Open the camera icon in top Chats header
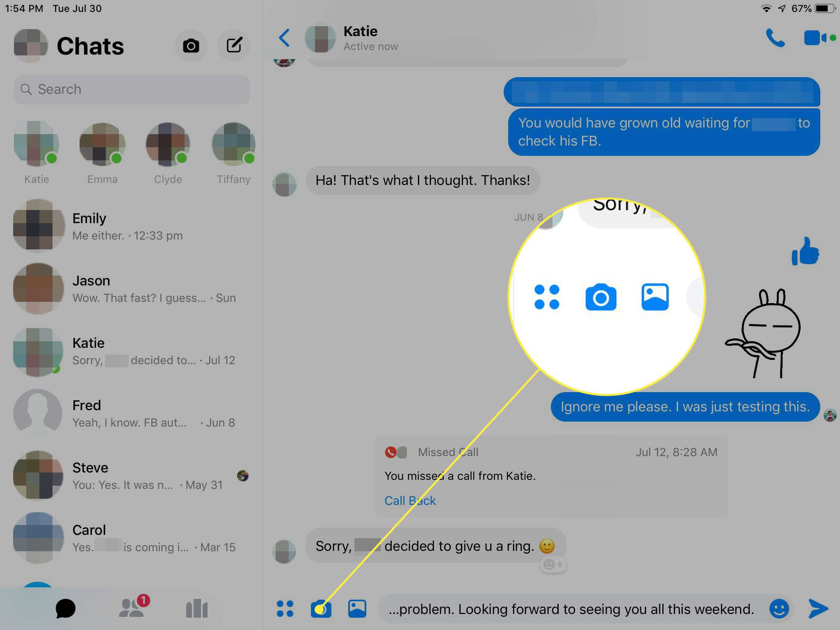The width and height of the screenshot is (840, 630). pos(192,44)
